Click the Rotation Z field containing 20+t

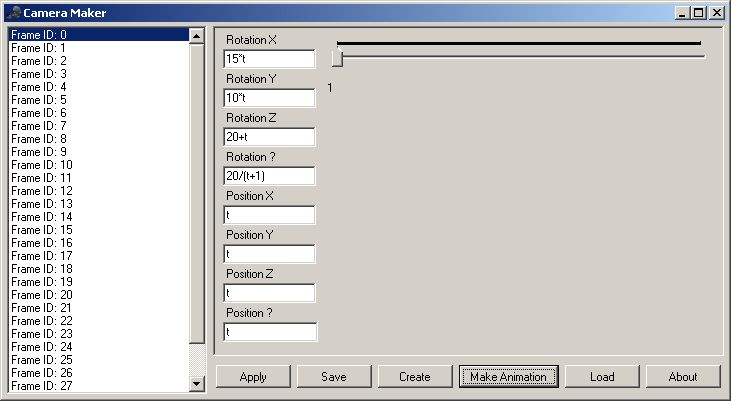click(269, 137)
